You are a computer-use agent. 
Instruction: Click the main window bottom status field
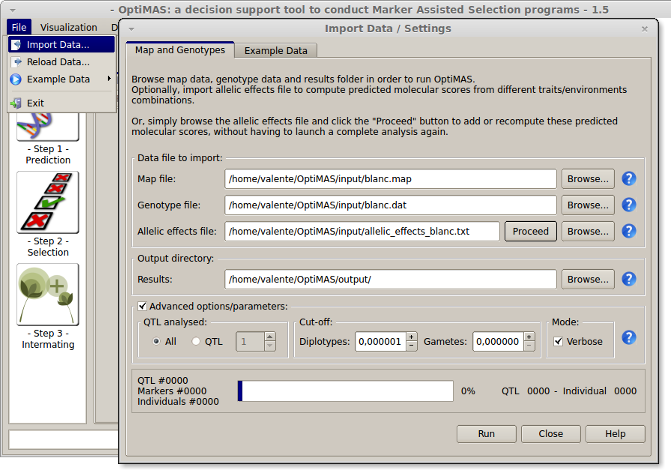click(x=63, y=440)
